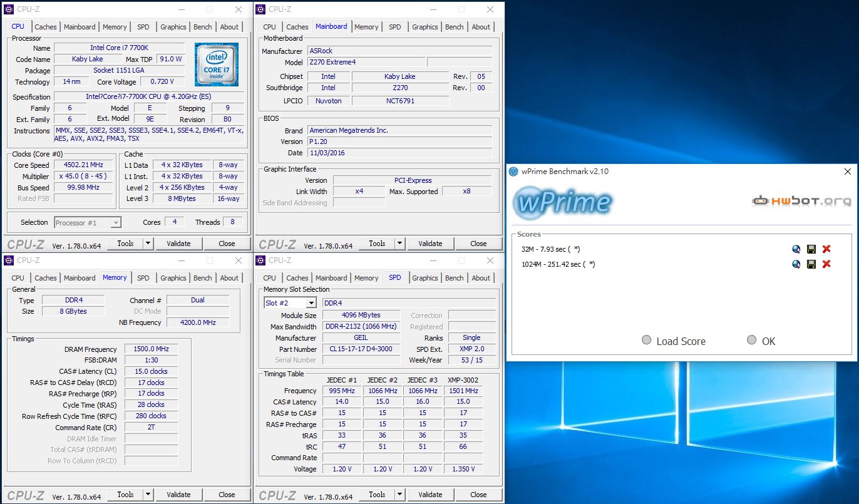The width and height of the screenshot is (859, 504).
Task: Switch to SPD tab in the Memory window
Action: coord(143,278)
